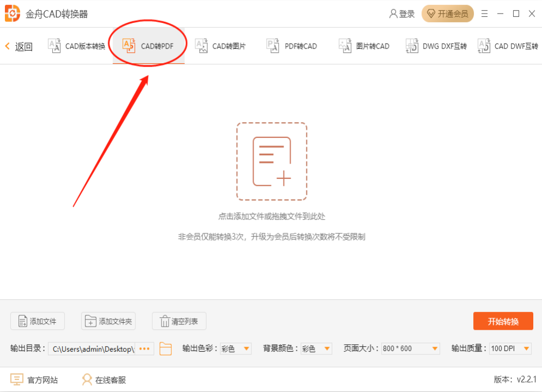542x392 pixels.
Task: Open official website monitor icon
Action: 17,379
